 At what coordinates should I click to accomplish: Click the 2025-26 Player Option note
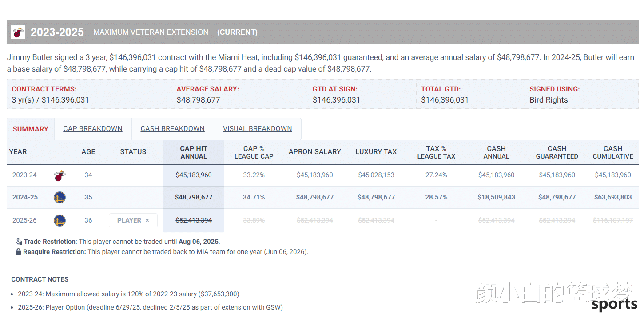tap(151, 307)
